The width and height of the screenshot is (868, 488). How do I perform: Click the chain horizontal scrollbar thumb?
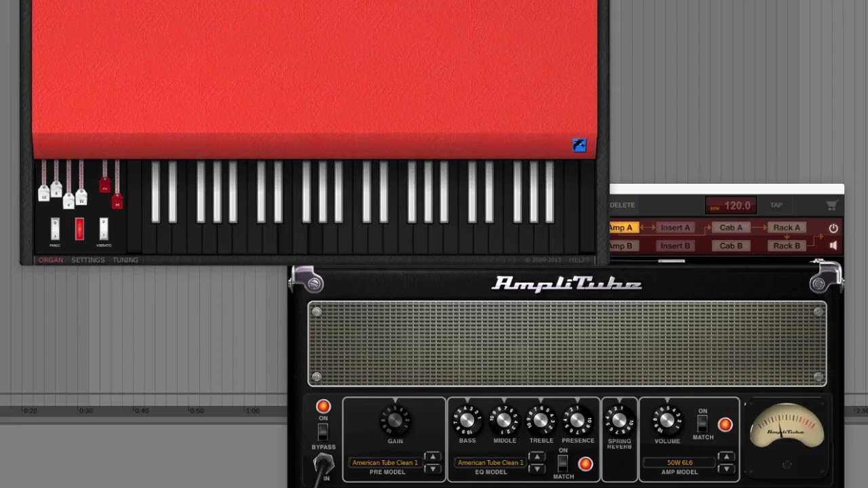pyautogui.click(x=671, y=261)
